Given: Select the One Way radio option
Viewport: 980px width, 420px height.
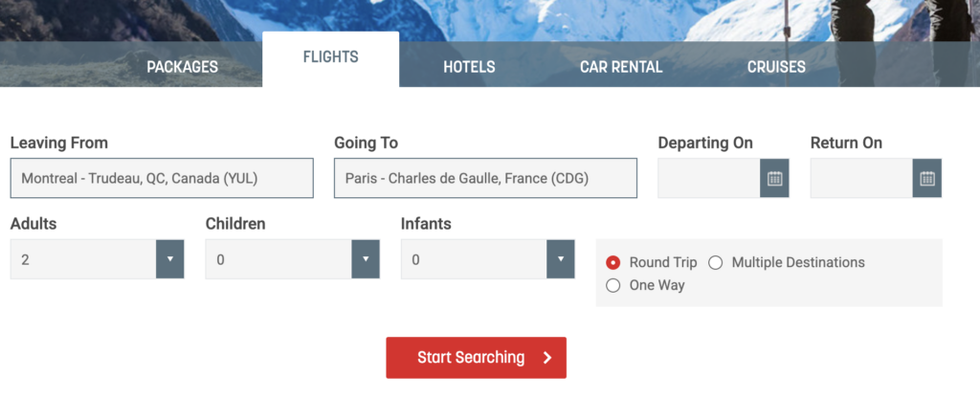Looking at the screenshot, I should pos(613,285).
